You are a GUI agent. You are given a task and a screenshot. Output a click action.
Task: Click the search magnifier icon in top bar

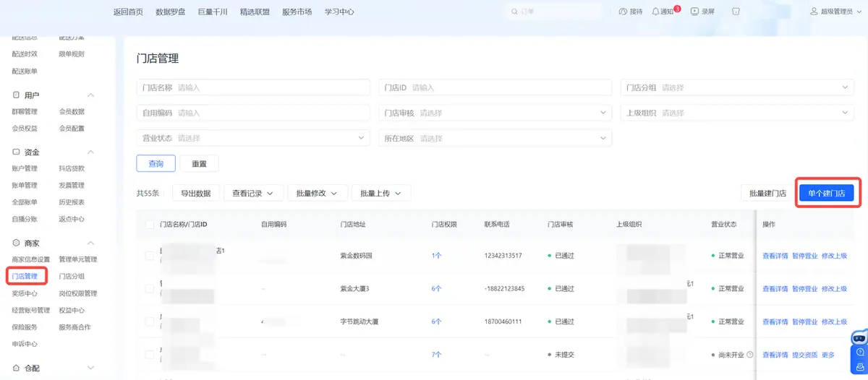tap(514, 12)
